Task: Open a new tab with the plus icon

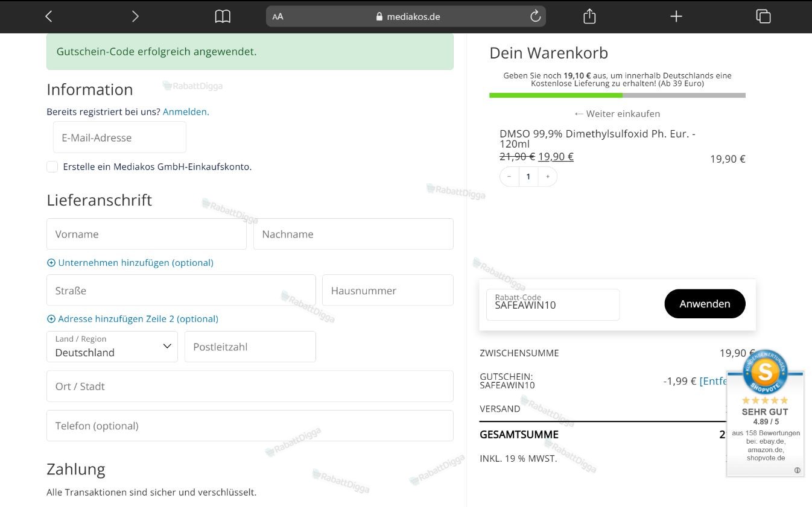Action: pyautogui.click(x=676, y=16)
